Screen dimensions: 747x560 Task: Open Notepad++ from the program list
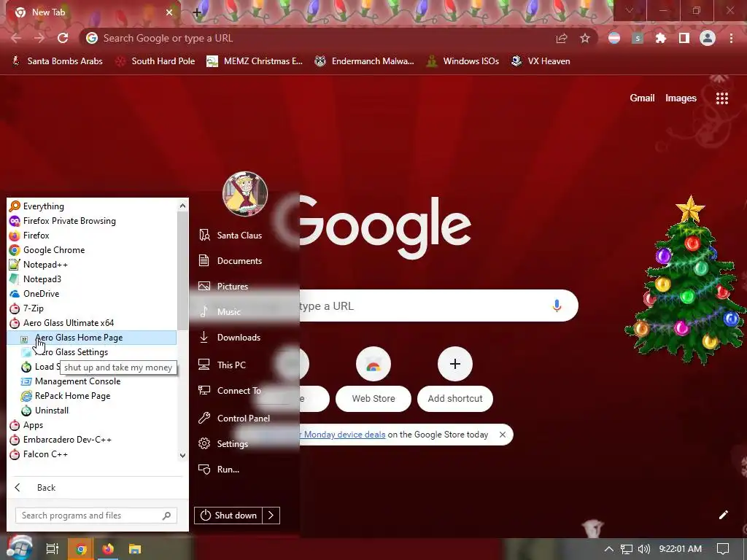(x=91, y=265)
